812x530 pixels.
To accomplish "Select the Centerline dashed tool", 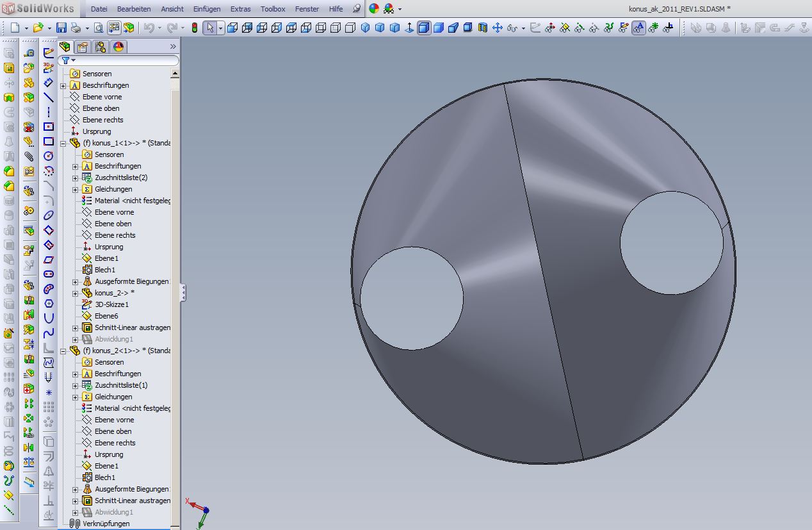I will (49, 112).
